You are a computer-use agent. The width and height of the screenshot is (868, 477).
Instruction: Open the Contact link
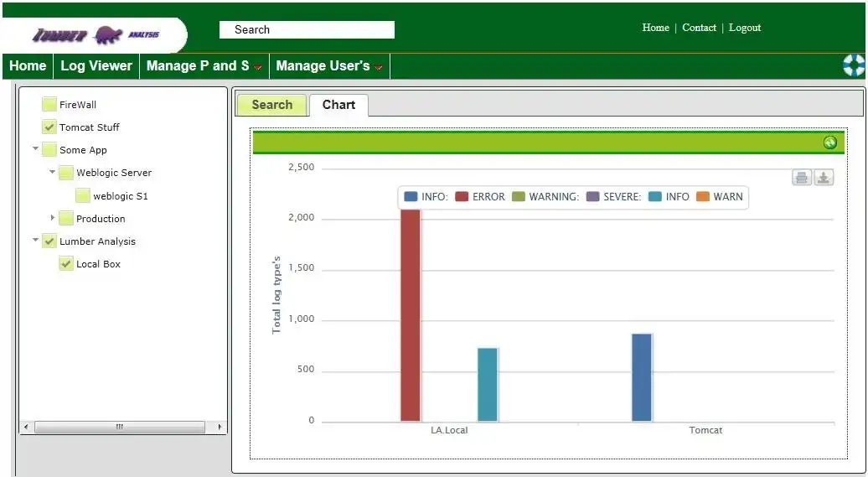pyautogui.click(x=699, y=28)
